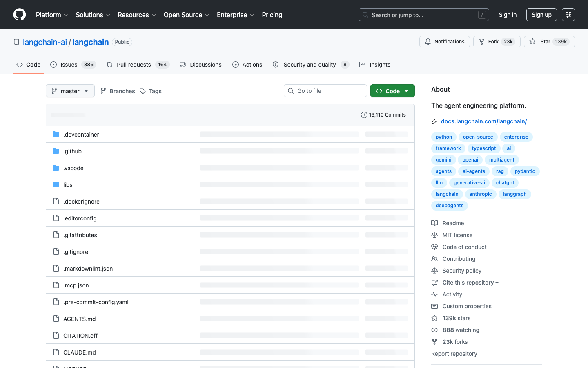
Task: Click the Sign up button
Action: pyautogui.click(x=541, y=15)
